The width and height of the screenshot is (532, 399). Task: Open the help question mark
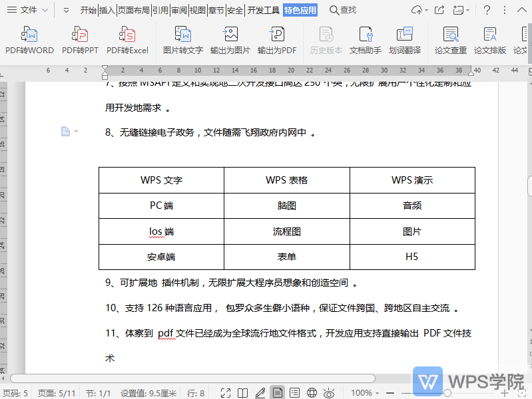[487, 10]
